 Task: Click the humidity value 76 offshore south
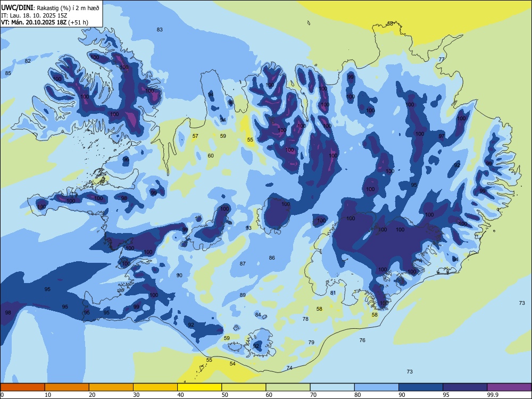(x=362, y=340)
